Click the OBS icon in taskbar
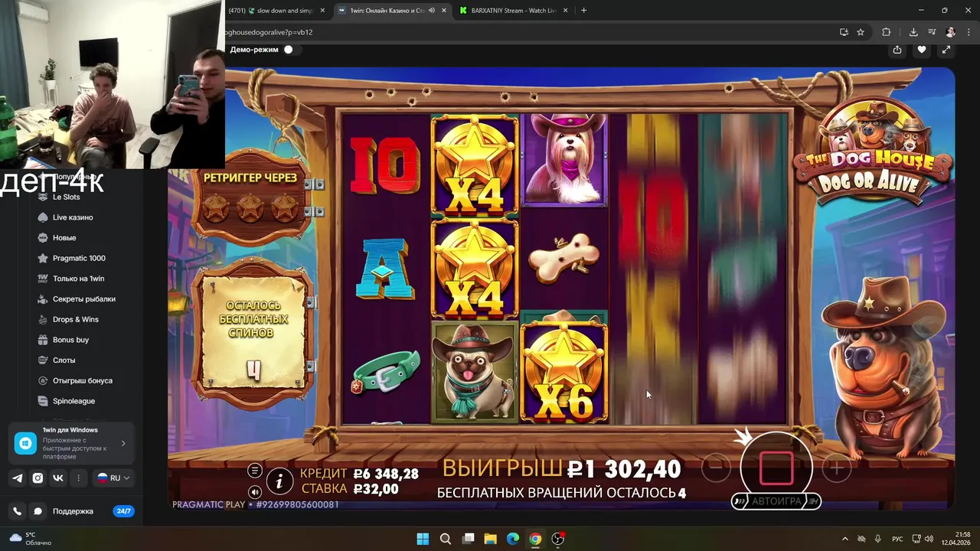The image size is (980, 551). click(x=558, y=539)
